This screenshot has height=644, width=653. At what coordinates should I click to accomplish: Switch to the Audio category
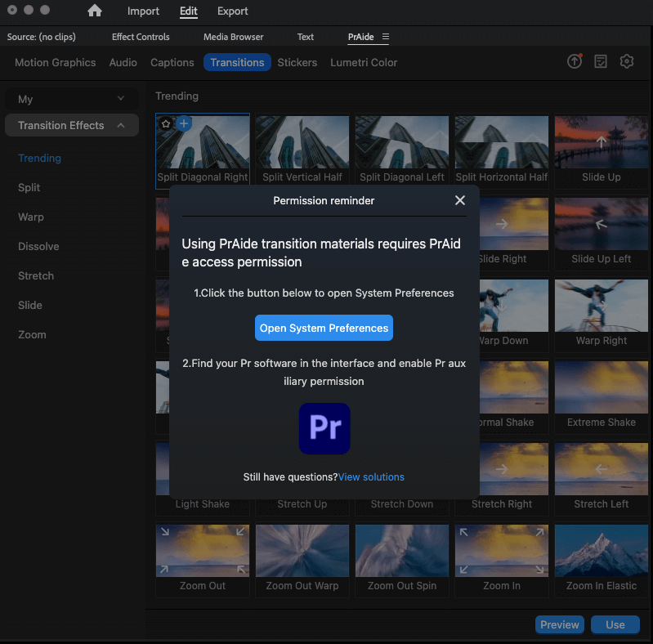123,62
